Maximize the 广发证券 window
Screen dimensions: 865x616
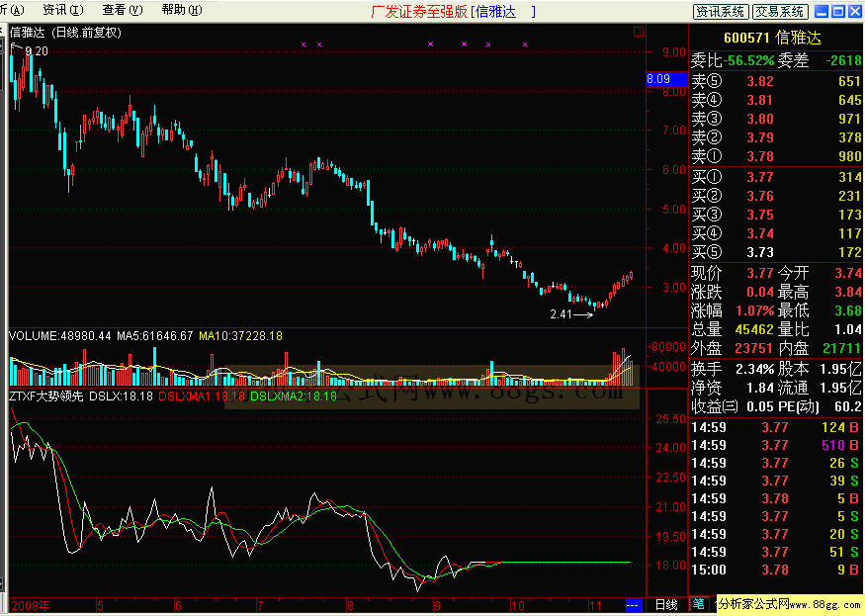[x=838, y=11]
